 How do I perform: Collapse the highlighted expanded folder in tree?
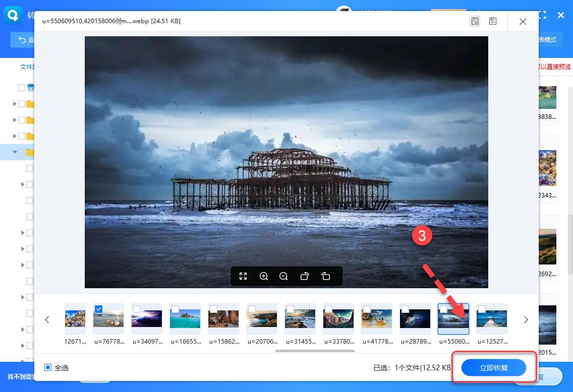pyautogui.click(x=15, y=152)
